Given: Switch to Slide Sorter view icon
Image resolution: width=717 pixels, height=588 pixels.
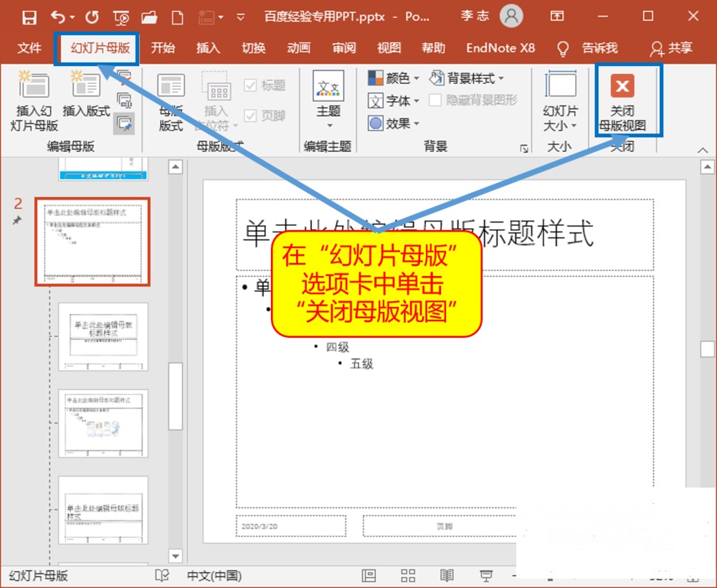Looking at the screenshot, I should click(x=408, y=576).
